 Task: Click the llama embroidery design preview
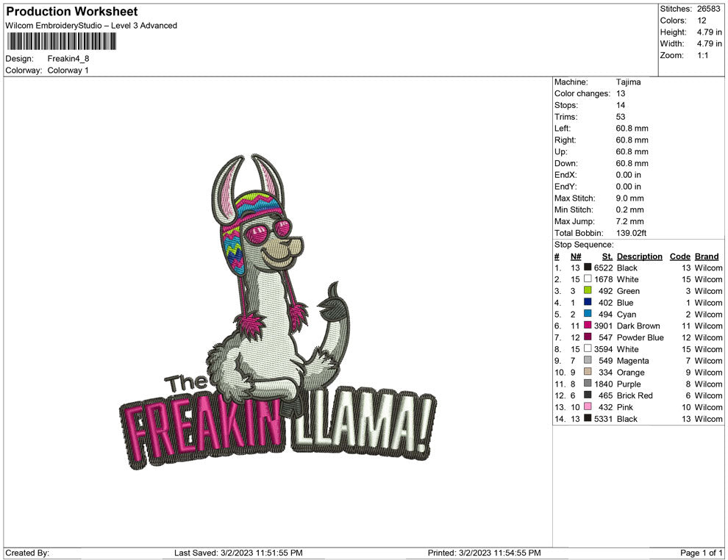tap(276, 312)
